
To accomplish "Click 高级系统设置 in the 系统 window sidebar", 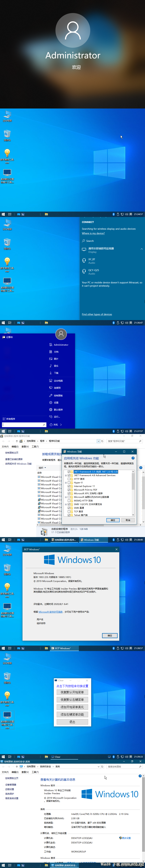I will pos(12,798).
